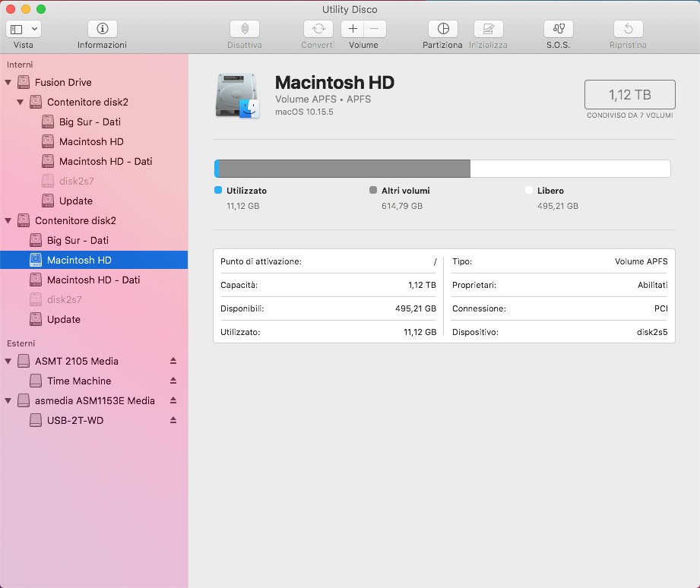Click the Inizializza erase icon
Screen dimensions: 700x588
coord(488,29)
